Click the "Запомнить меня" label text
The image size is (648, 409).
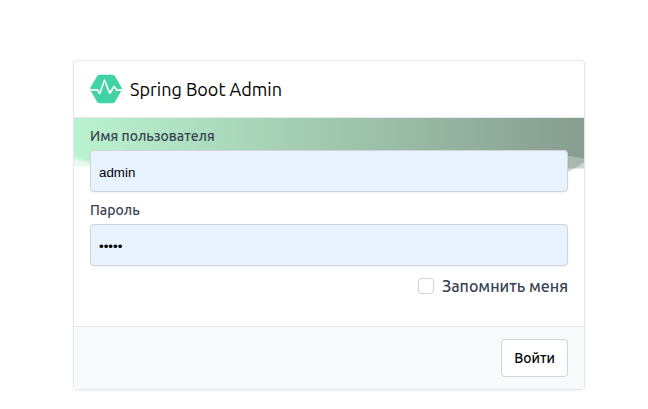click(x=504, y=286)
